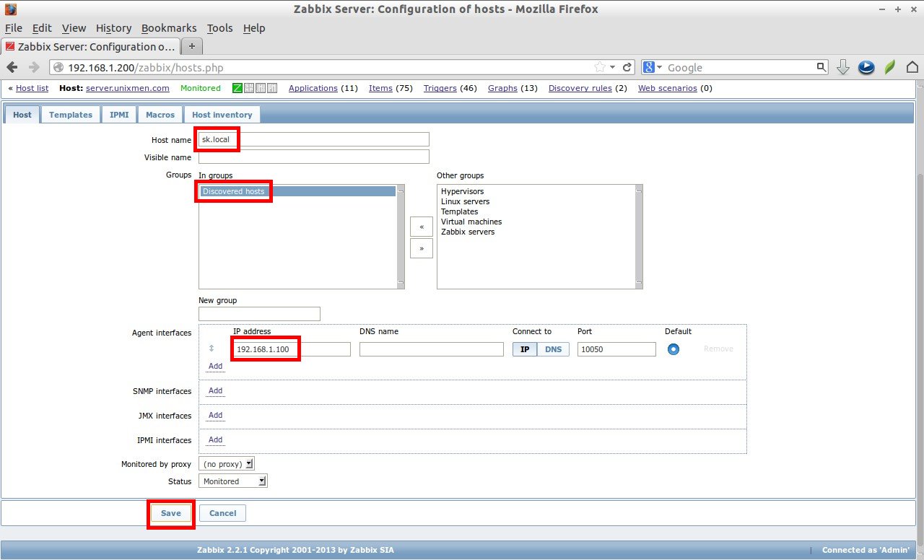Click the browser forward arrow
The height and width of the screenshot is (560, 924).
click(x=33, y=67)
